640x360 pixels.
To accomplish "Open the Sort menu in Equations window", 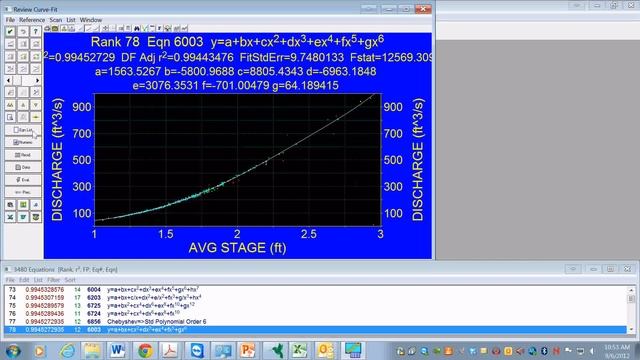I will (70, 280).
